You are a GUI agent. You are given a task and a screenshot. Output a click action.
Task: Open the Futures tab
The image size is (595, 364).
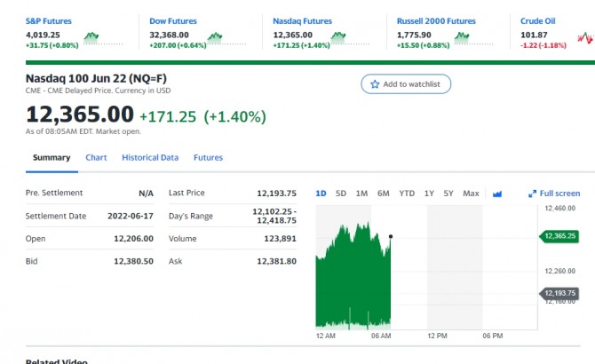(208, 158)
